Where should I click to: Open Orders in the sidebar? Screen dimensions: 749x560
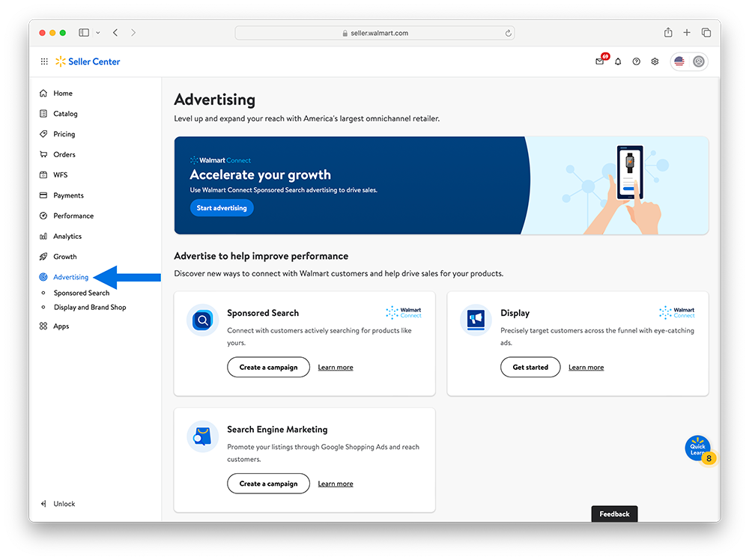[x=64, y=154]
